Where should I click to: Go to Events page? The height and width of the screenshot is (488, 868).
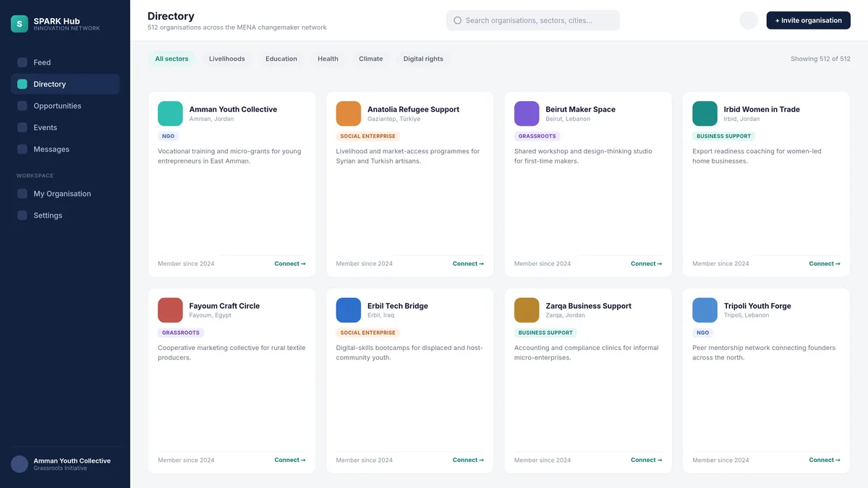[65, 127]
